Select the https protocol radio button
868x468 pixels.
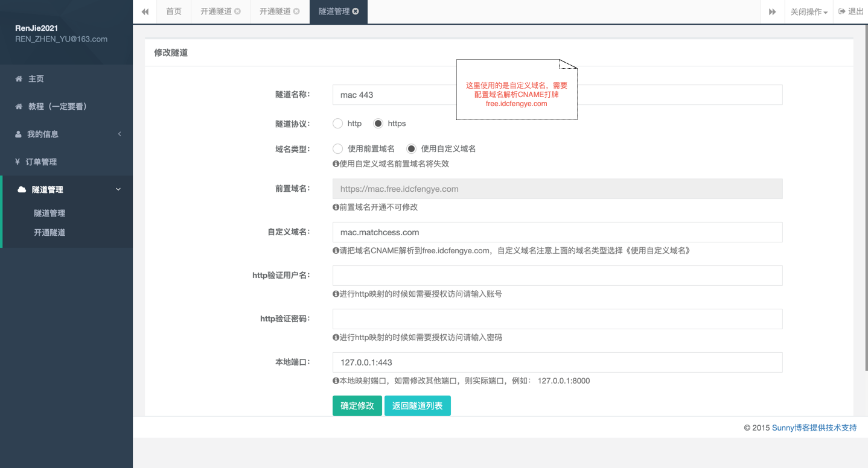tap(378, 124)
